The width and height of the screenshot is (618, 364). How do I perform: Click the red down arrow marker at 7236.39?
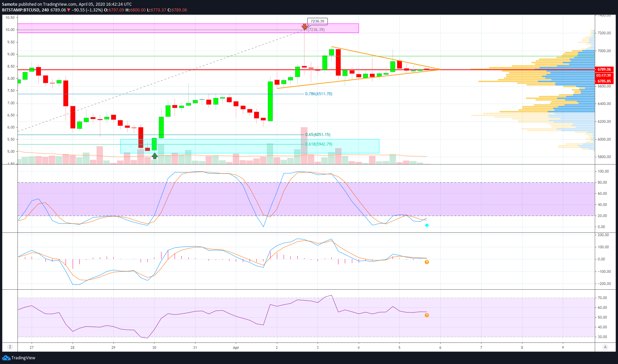tap(304, 27)
